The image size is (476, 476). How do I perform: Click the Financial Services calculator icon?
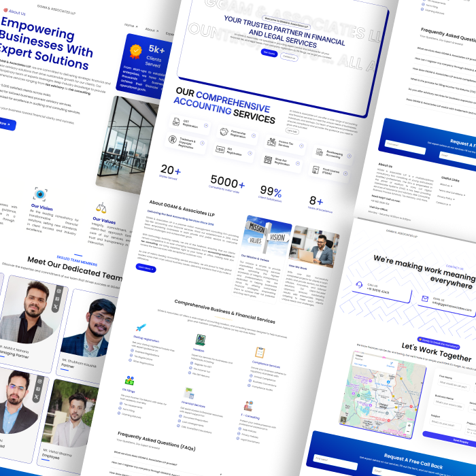click(189, 393)
